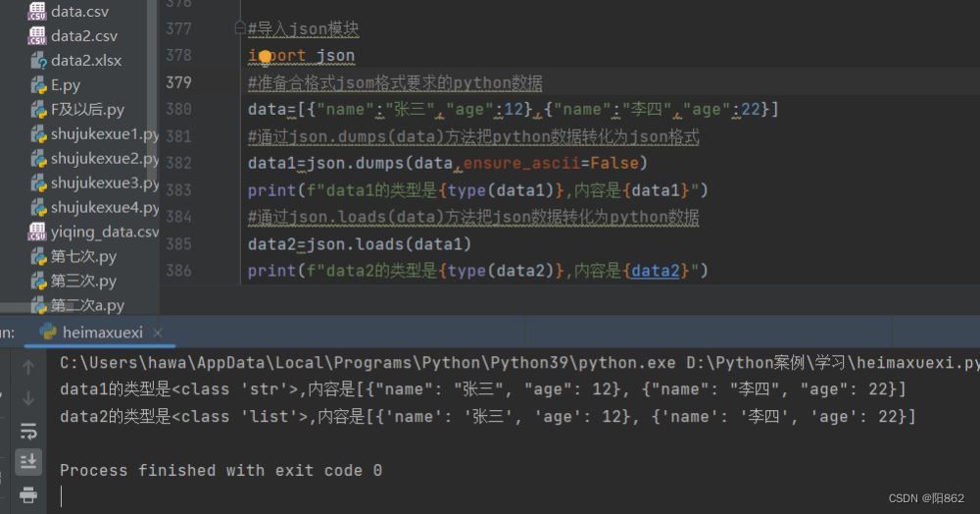Open yiqing_data.csv file

click(x=105, y=231)
